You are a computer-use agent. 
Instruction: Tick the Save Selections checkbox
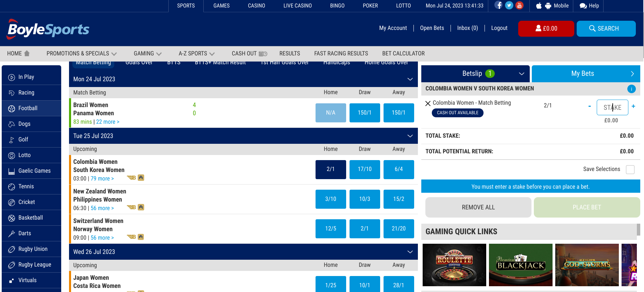630,170
